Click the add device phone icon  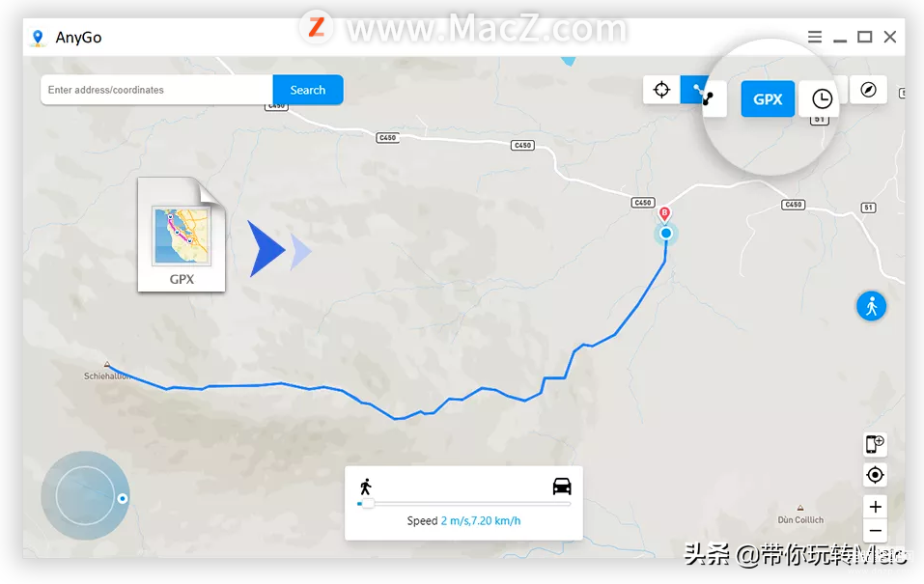[x=875, y=444]
